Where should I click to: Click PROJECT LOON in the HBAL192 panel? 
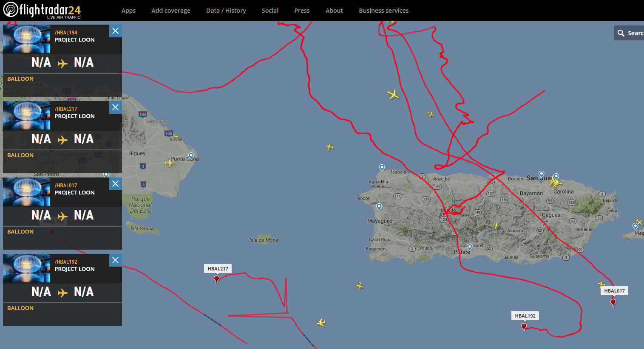click(x=75, y=269)
